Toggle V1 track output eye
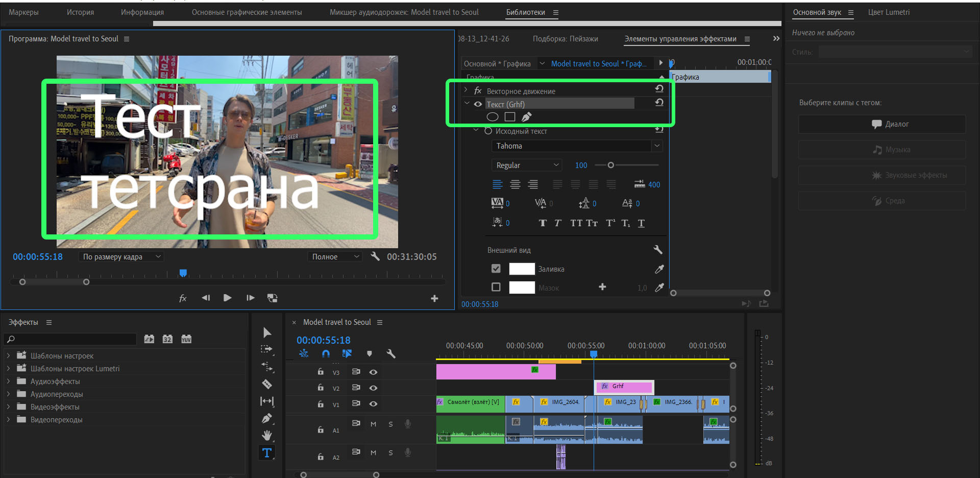980x478 pixels. (x=373, y=403)
